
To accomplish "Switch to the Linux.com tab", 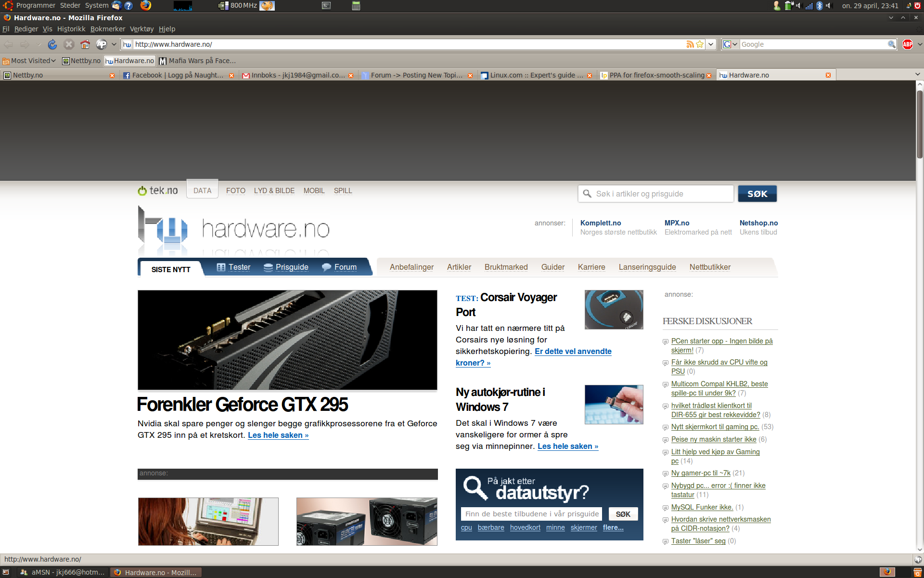I will 536,75.
